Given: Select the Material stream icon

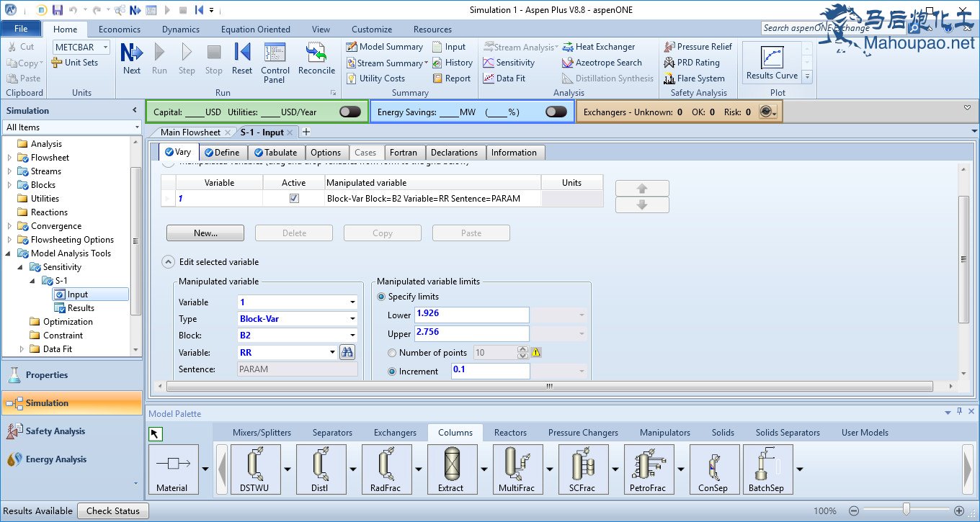Looking at the screenshot, I should click(172, 470).
